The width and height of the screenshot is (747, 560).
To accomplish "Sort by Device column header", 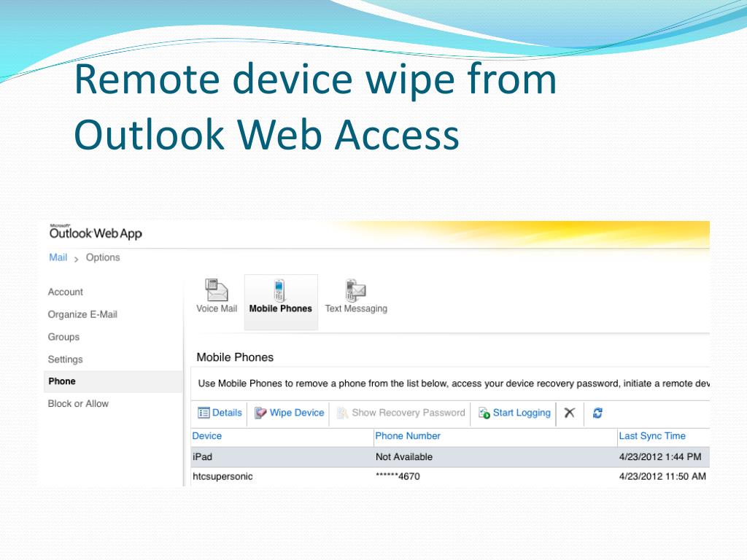I will click(x=206, y=436).
